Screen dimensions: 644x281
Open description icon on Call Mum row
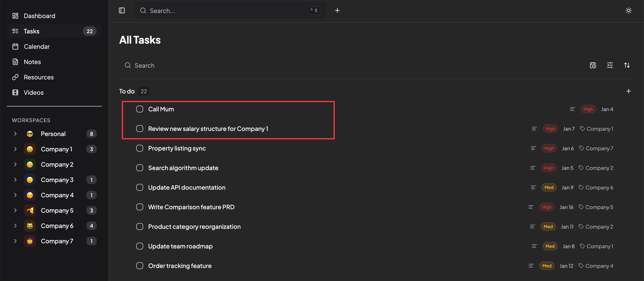572,109
